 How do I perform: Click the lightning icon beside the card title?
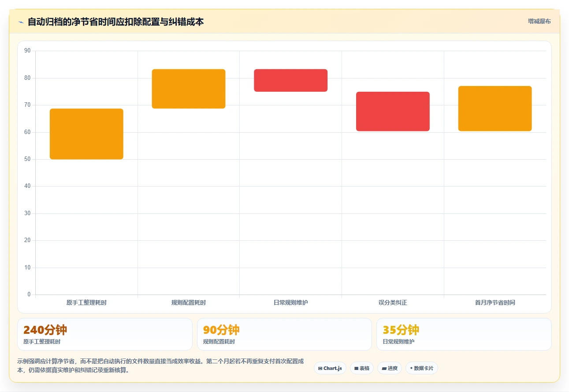[x=21, y=22]
